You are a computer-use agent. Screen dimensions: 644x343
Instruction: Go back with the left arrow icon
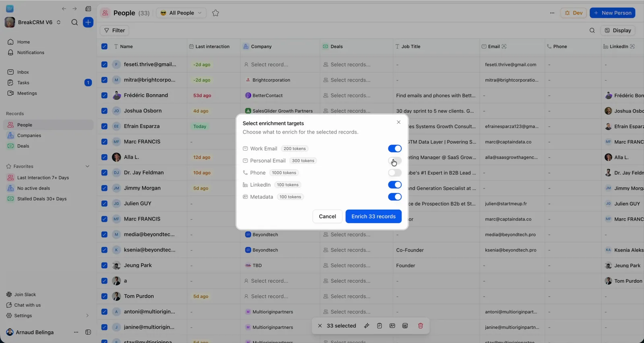coord(64,8)
